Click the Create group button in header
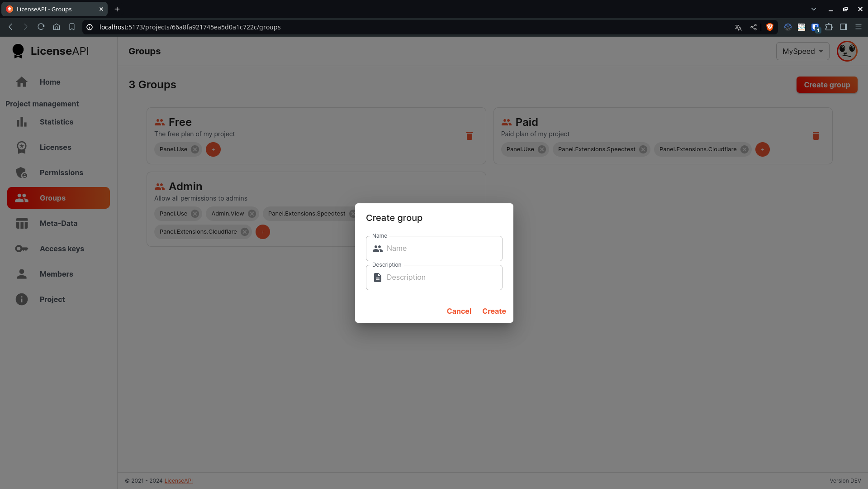This screenshot has width=868, height=489. (826, 85)
